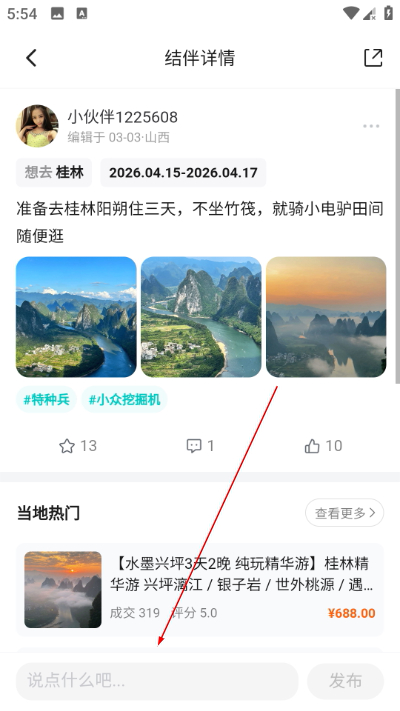Tap the star favorite icon
This screenshot has height=711, width=400.
point(67,446)
